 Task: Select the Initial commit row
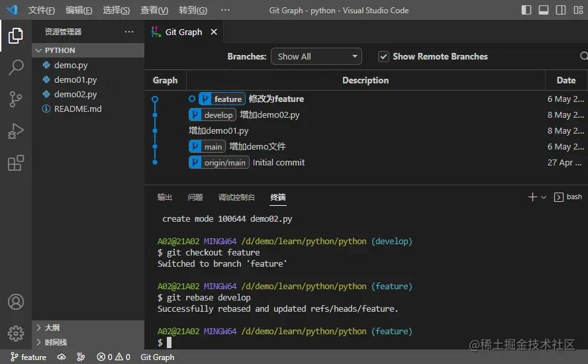click(366, 162)
